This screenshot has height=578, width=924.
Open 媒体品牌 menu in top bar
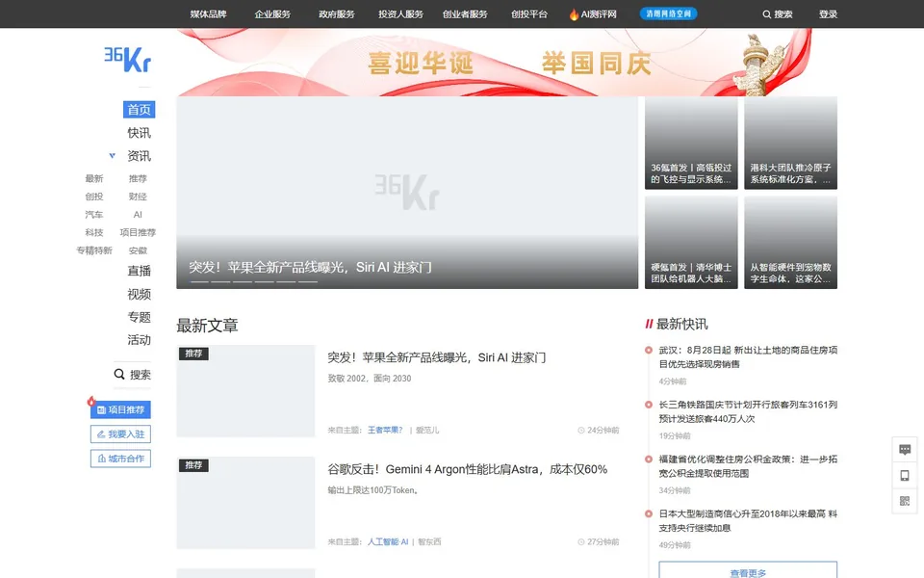[x=208, y=14]
